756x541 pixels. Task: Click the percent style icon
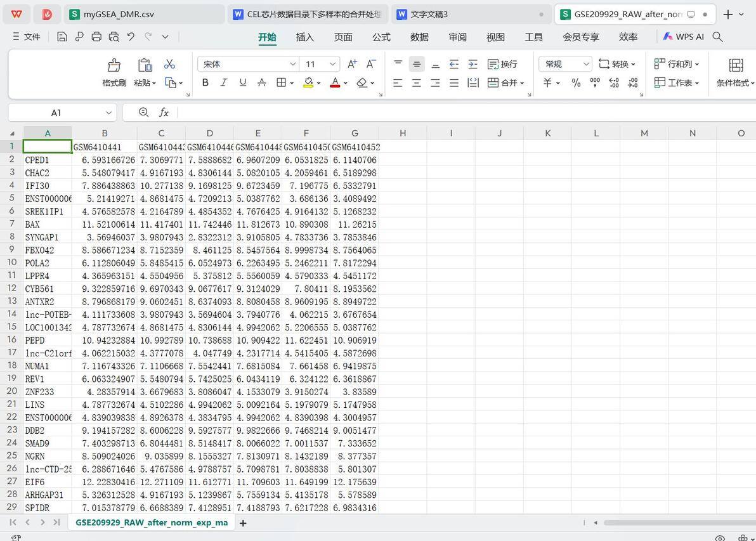coord(576,83)
